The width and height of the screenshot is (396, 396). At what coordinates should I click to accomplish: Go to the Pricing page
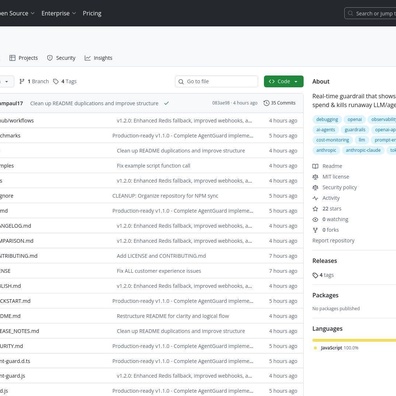92,13
